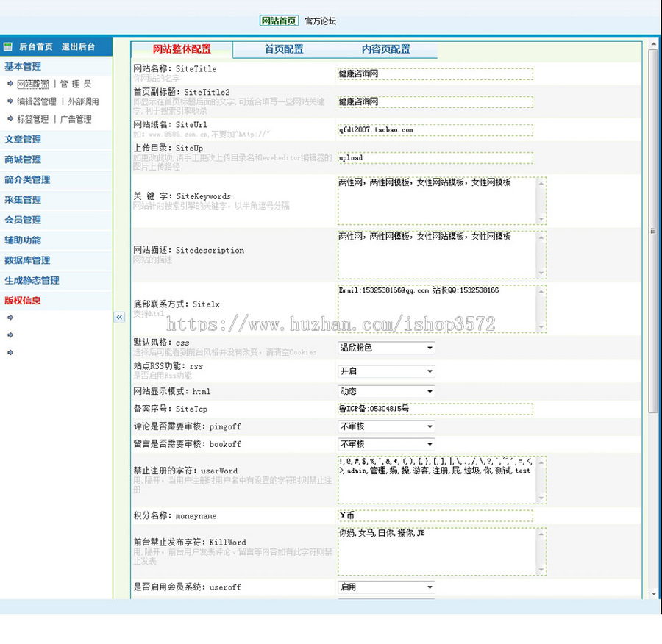The height and width of the screenshot is (644, 662).
Task: Open the RSS function dropdown showing 开启
Action: [386, 371]
